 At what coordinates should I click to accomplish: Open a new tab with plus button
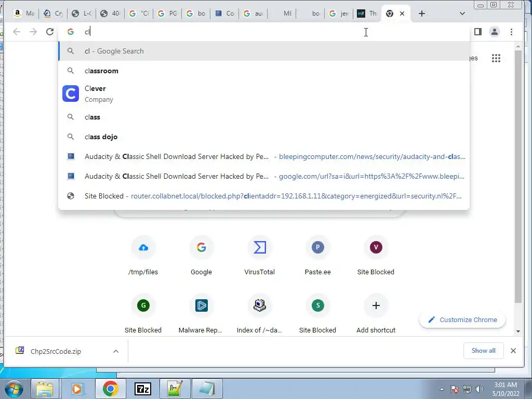click(421, 14)
